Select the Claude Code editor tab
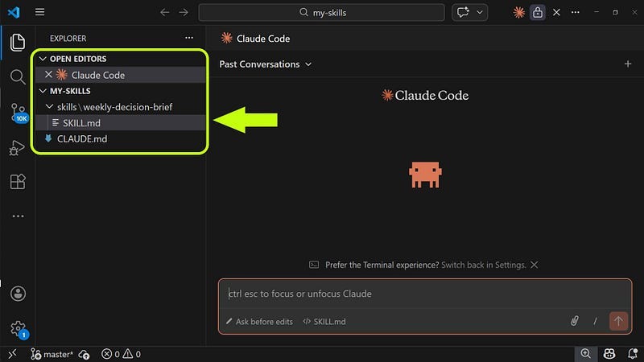 tap(255, 39)
